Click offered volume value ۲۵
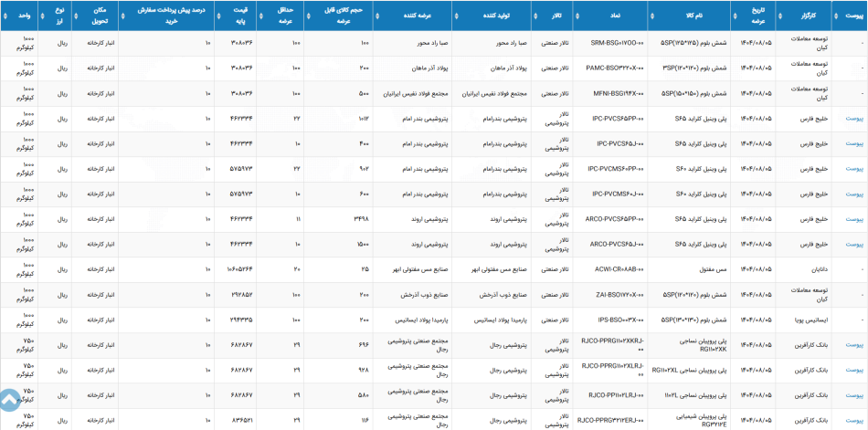868x430 pixels. coord(365,269)
